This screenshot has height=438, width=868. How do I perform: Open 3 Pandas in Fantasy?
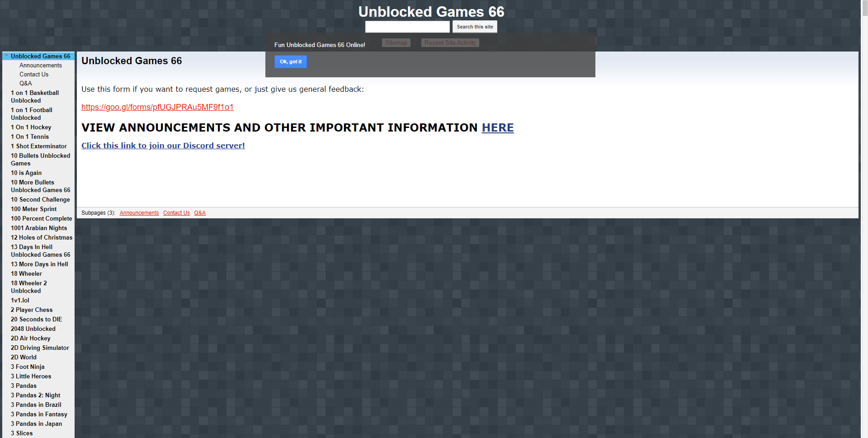coord(39,414)
